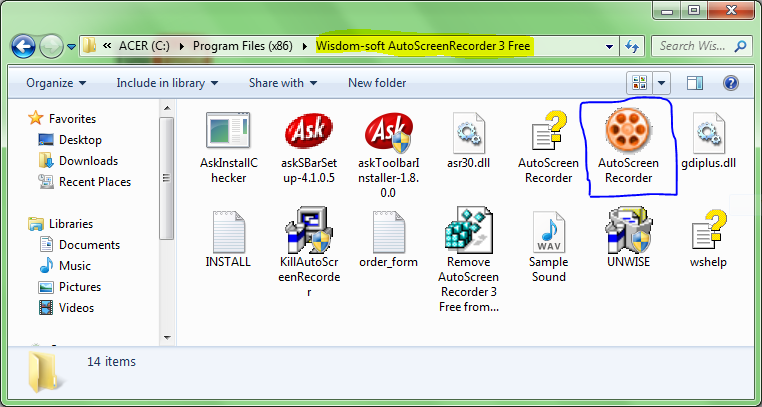This screenshot has width=762, height=407.
Task: Click the refresh button beside address bar
Action: [632, 47]
